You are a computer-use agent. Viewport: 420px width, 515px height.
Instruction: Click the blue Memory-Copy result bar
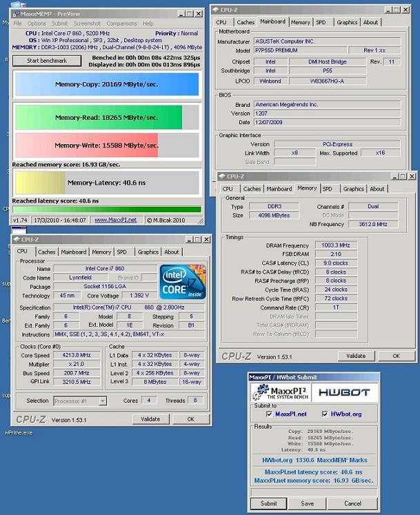tap(107, 84)
